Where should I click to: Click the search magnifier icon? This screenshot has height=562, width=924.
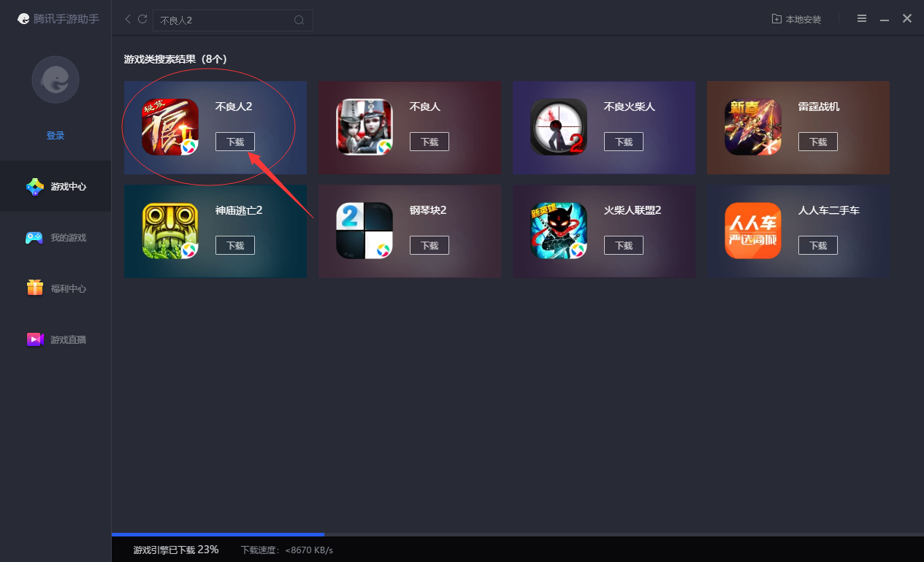click(x=299, y=20)
